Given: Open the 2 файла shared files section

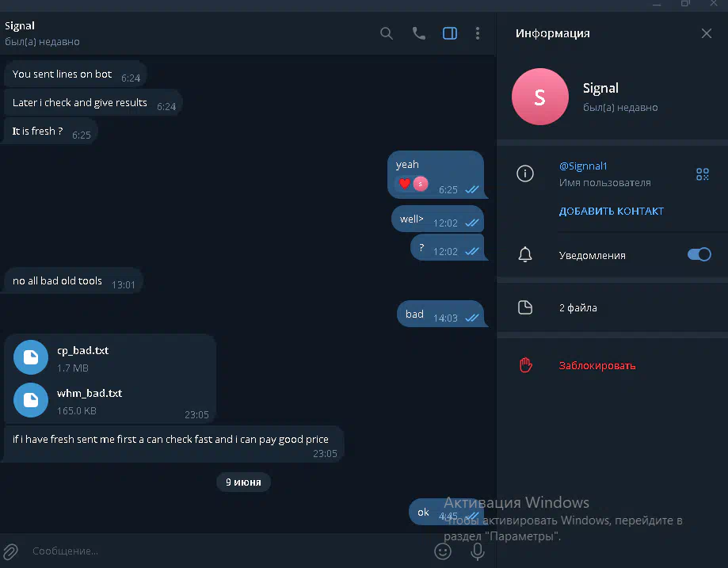Looking at the screenshot, I should (x=612, y=307).
